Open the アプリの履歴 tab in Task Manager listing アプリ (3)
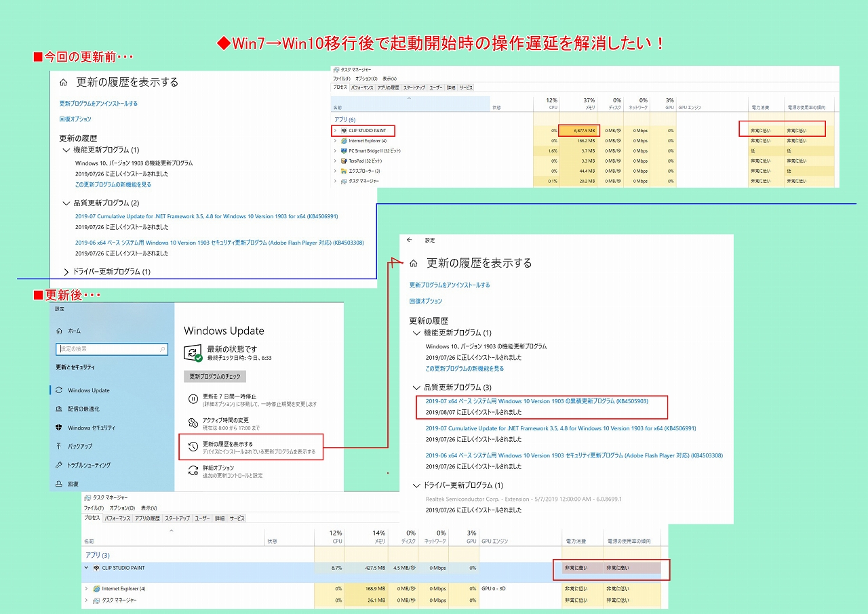The width and height of the screenshot is (868, 614). coord(147,518)
